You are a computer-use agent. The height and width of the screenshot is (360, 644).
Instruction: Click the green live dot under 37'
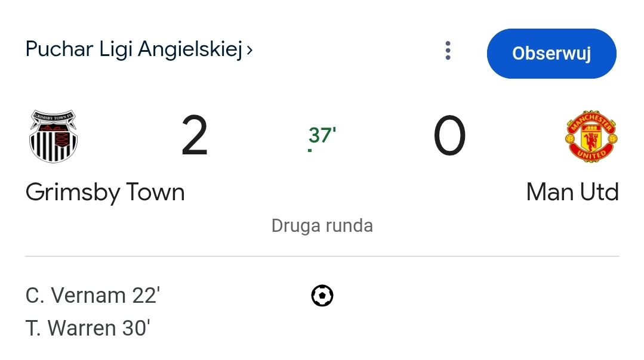[310, 150]
